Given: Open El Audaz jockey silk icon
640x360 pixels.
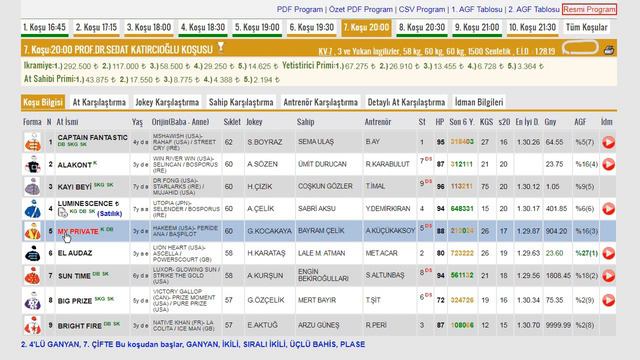Looking at the screenshot, I should [33, 253].
